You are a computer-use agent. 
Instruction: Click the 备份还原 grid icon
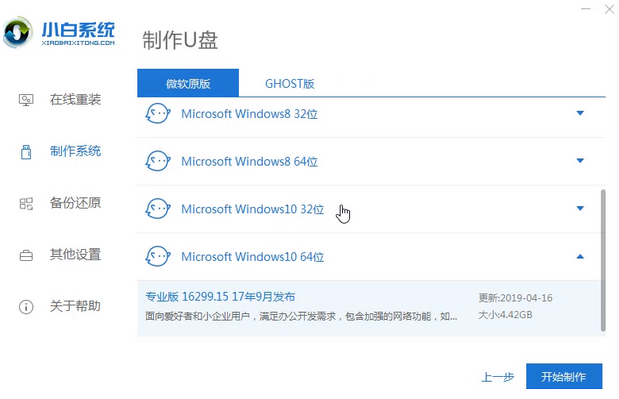(x=26, y=204)
